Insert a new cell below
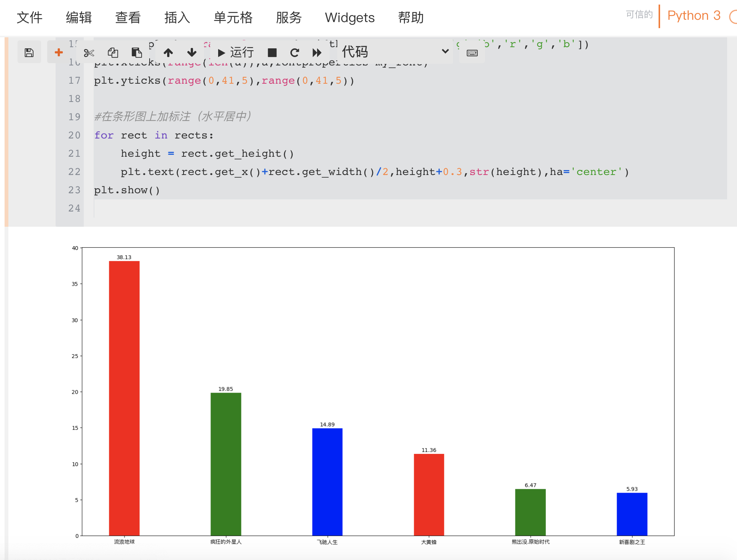Viewport: 737px width, 560px height. click(x=58, y=52)
